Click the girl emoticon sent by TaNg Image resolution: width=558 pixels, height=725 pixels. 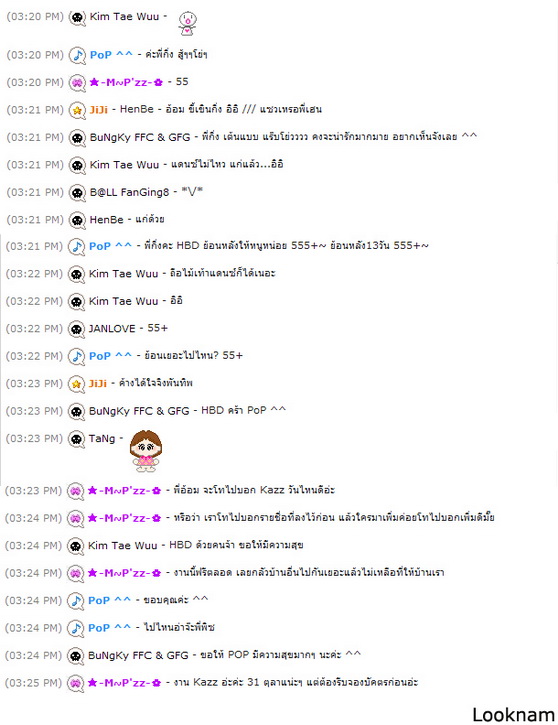146,451
